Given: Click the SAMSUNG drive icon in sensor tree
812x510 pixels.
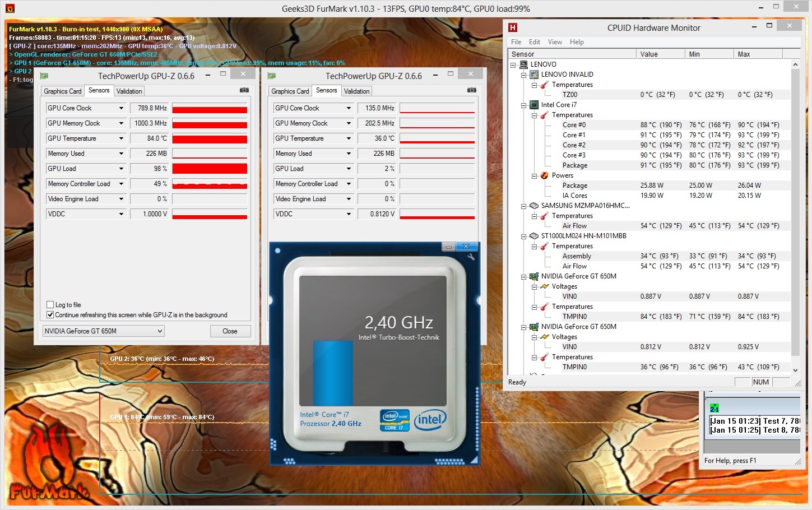Looking at the screenshot, I should coord(534,206).
